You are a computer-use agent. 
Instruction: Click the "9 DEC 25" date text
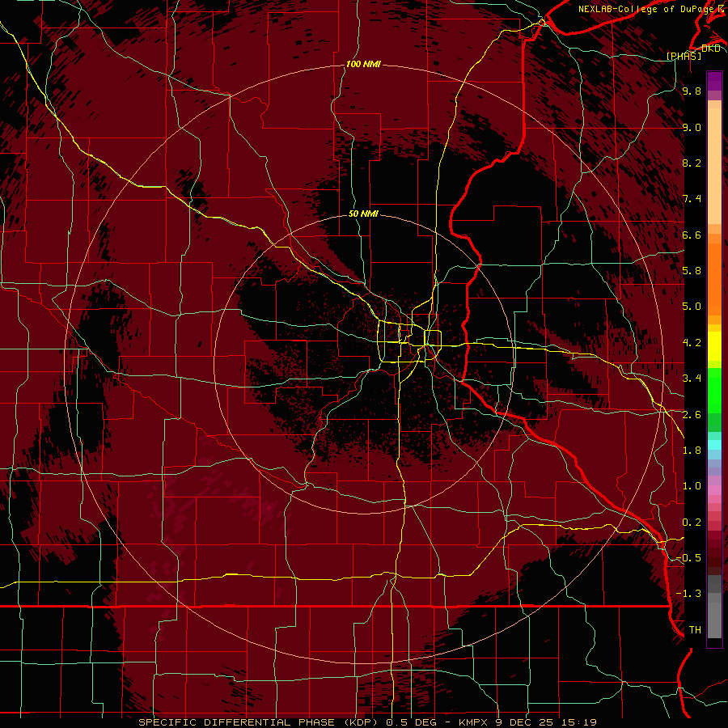coord(523,722)
